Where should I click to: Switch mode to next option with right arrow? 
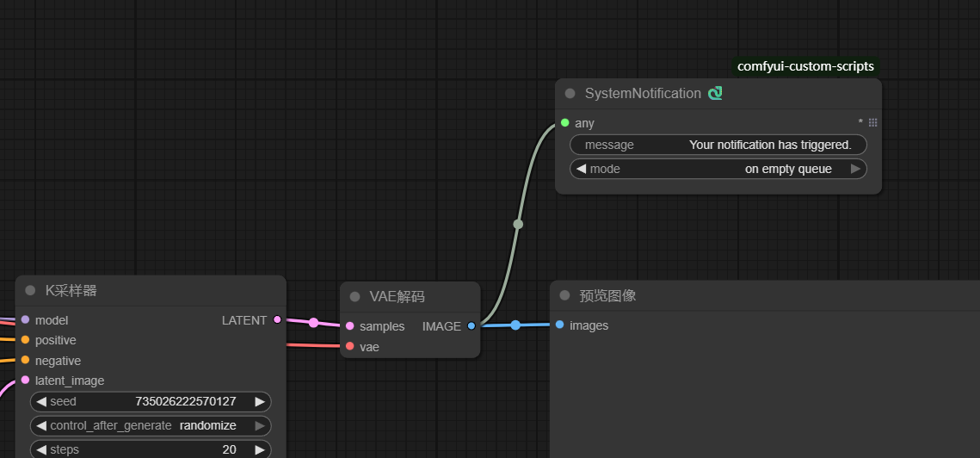click(x=855, y=169)
